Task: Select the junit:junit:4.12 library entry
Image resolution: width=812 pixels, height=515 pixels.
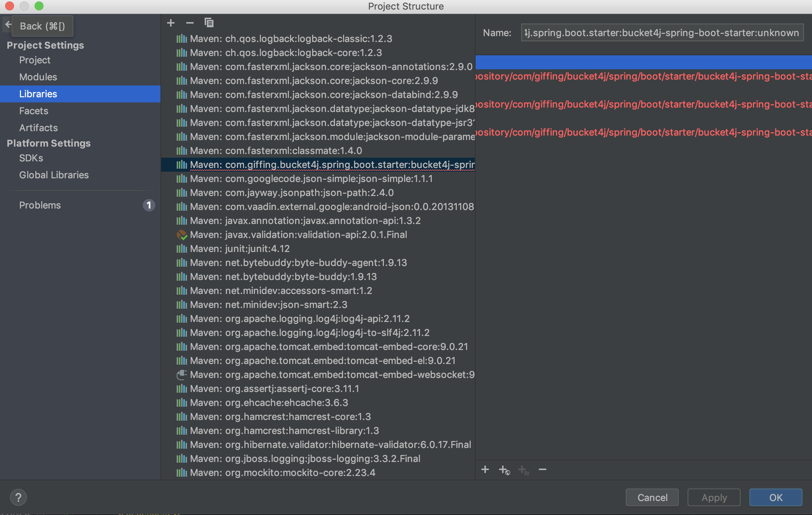Action: 239,249
